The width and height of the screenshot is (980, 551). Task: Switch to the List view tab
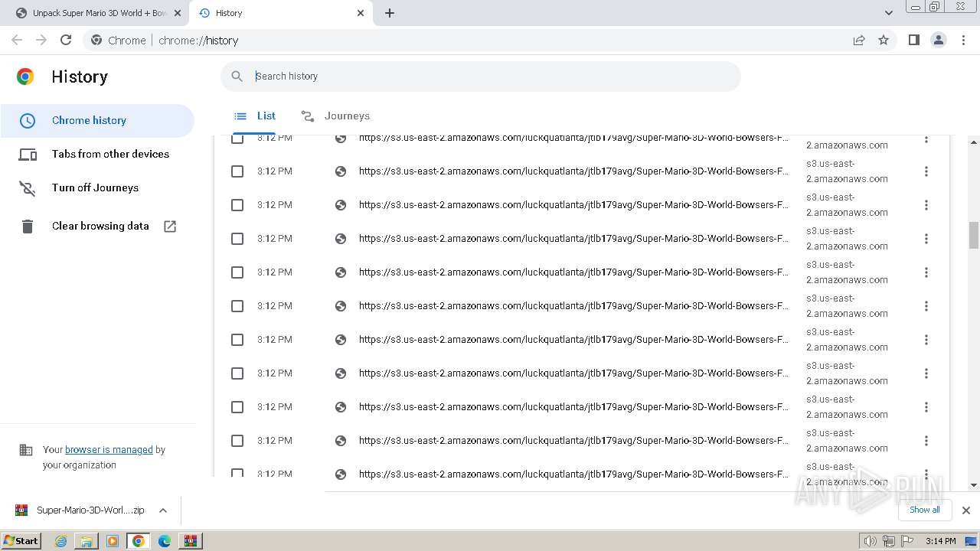255,116
